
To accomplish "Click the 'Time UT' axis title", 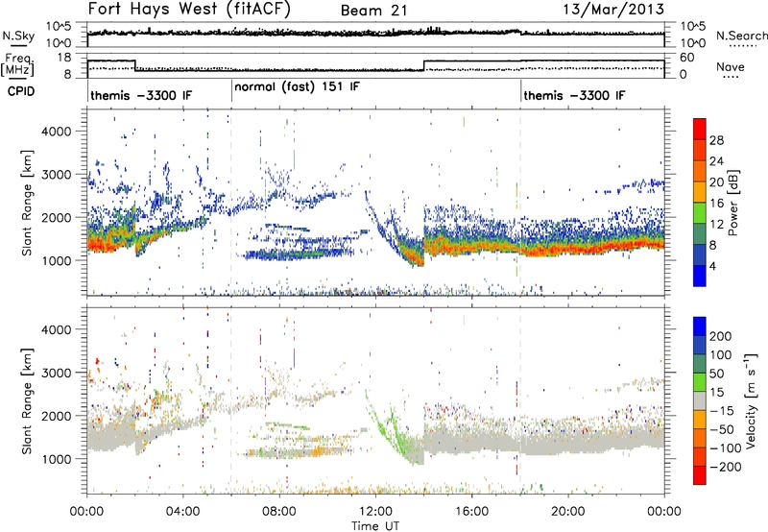I will click(375, 526).
